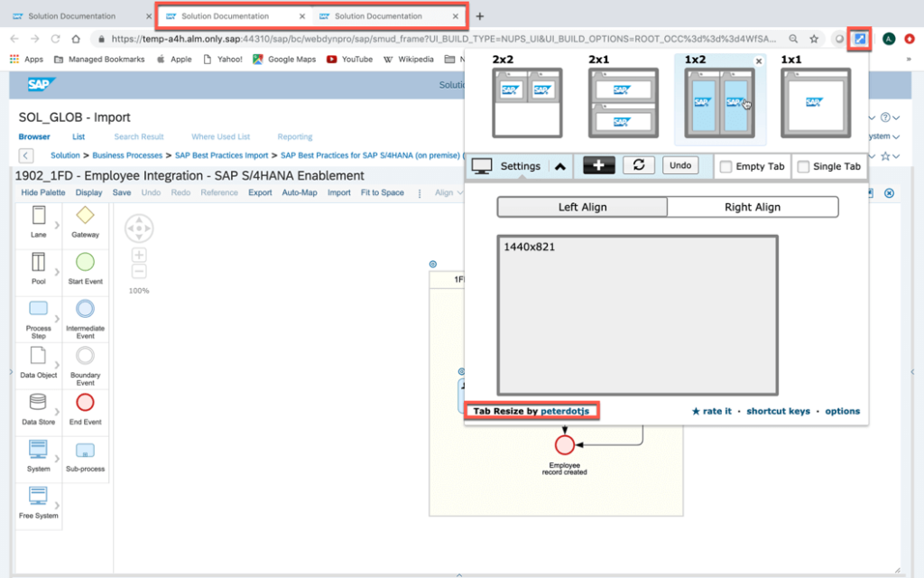Open the YouTube bookmark

click(x=349, y=59)
